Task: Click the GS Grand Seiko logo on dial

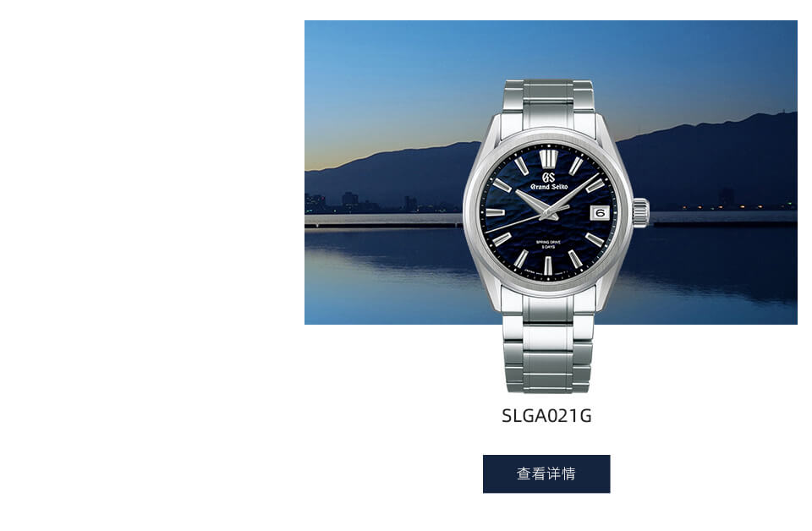Action: [x=548, y=181]
